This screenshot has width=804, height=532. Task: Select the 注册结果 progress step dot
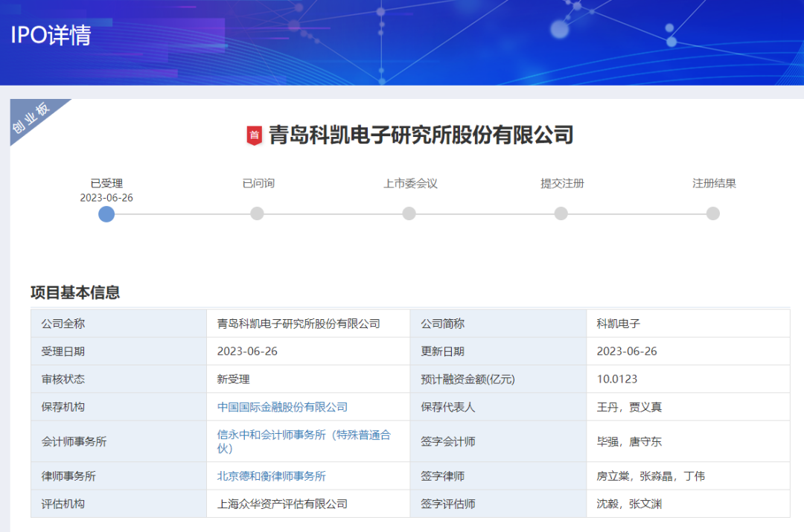712,214
